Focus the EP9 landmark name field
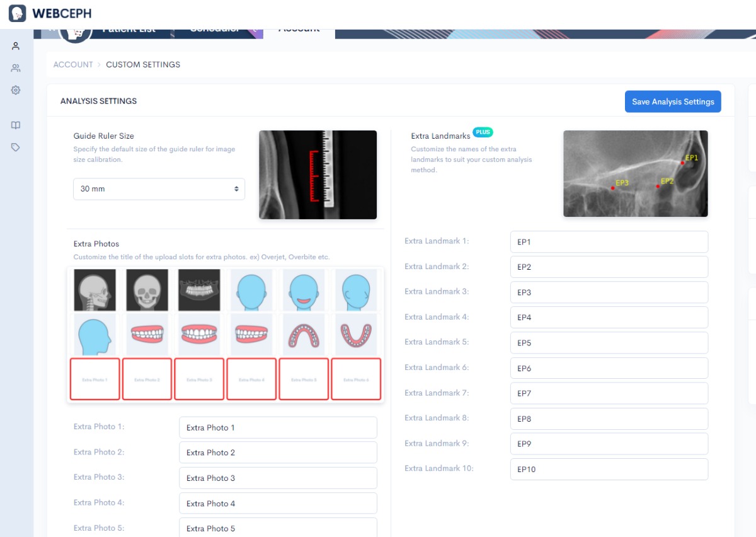This screenshot has height=537, width=756. point(609,444)
